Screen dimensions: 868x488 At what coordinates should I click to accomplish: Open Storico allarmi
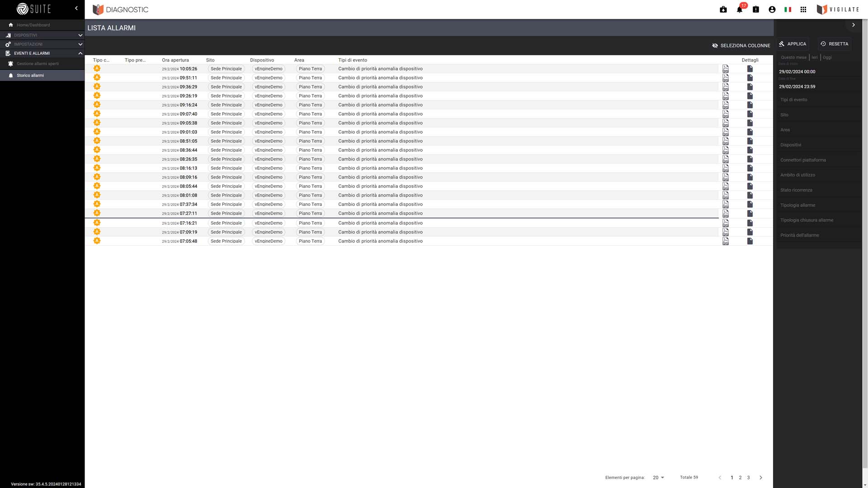(42, 75)
